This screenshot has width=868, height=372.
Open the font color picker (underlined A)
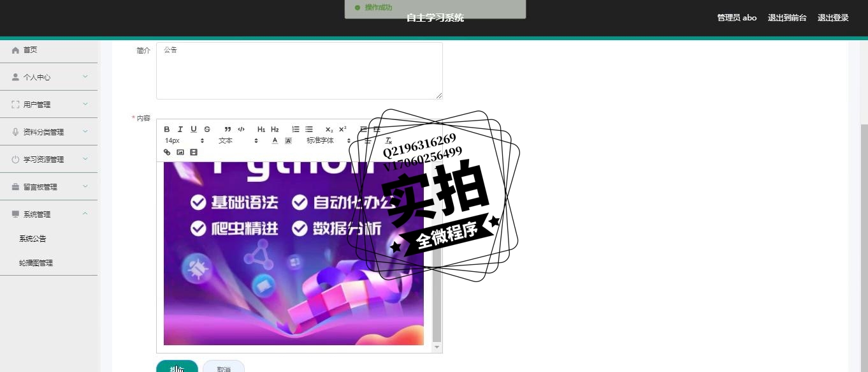click(275, 140)
